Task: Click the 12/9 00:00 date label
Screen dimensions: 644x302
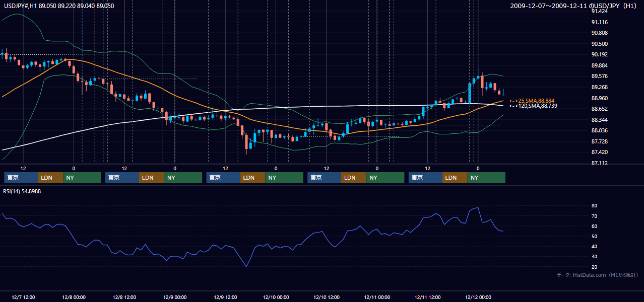Action: 175,297
